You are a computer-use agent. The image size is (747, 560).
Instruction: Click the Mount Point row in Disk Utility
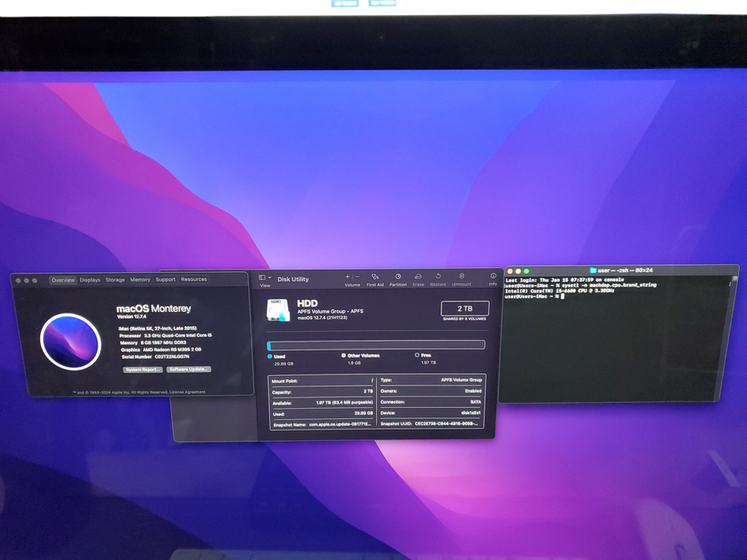(x=323, y=381)
